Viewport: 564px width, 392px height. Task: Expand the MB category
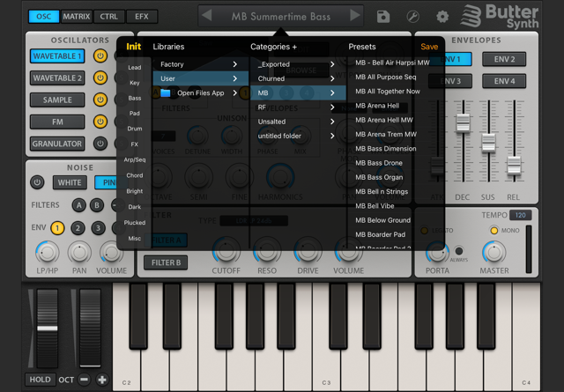tap(298, 92)
